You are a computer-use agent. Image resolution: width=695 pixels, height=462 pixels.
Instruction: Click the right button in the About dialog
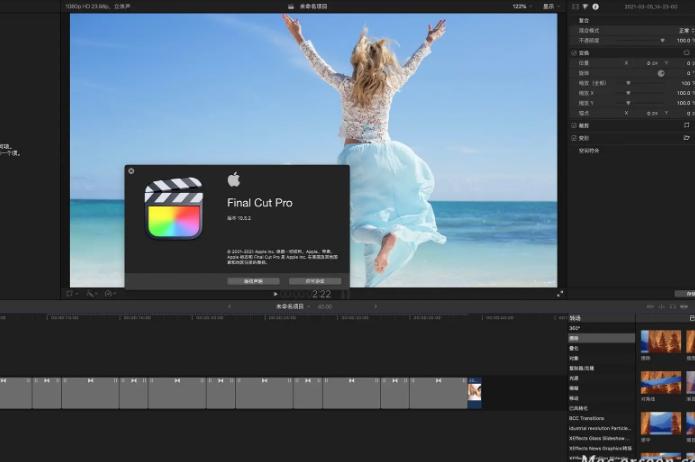pos(315,281)
